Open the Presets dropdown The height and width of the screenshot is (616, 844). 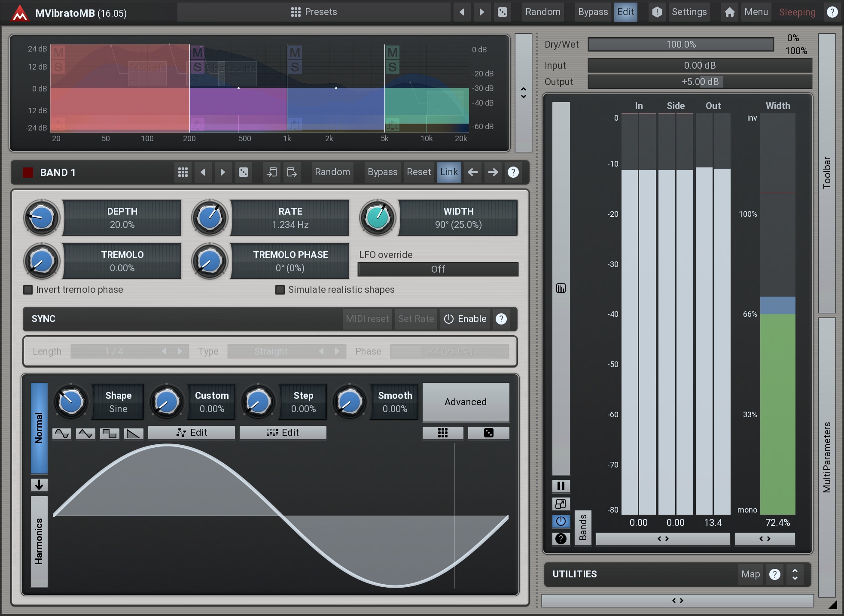point(314,12)
